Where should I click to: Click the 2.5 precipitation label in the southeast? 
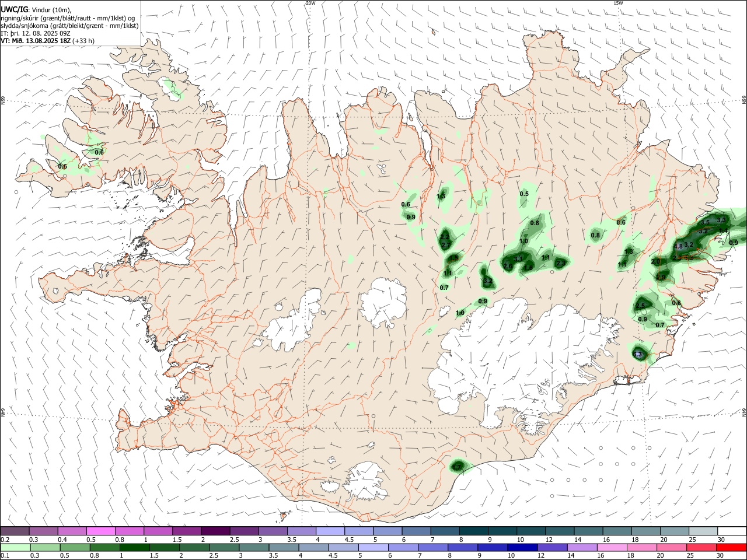640,306
